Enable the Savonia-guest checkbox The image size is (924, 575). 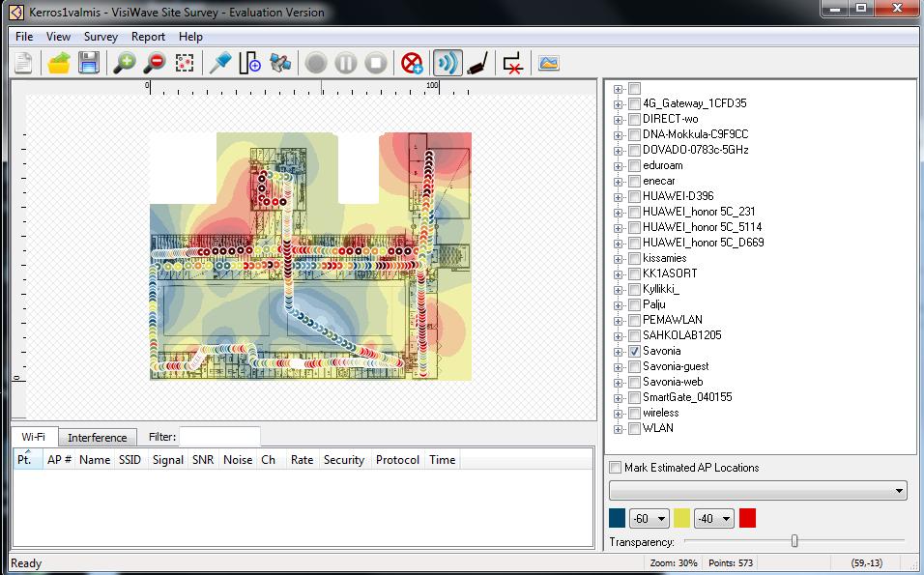(x=634, y=366)
